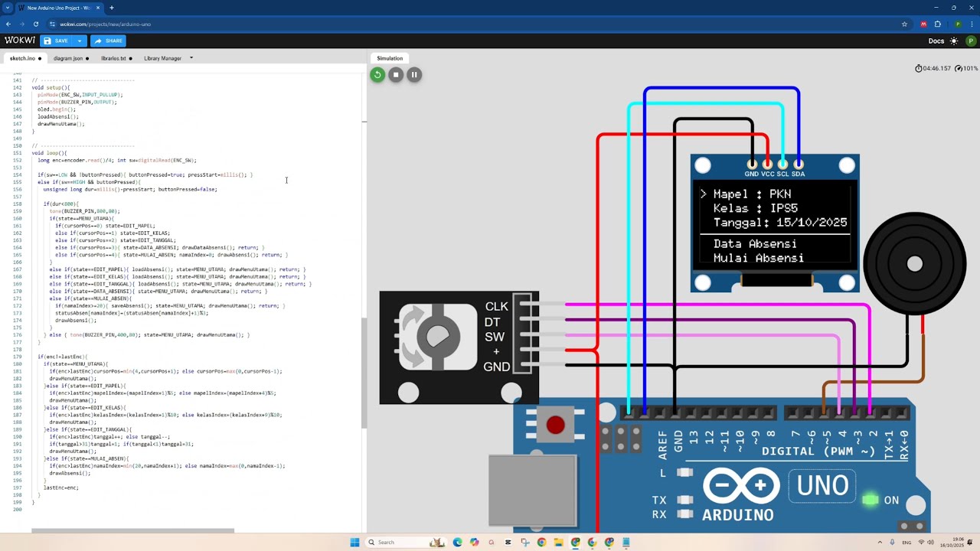This screenshot has height=551, width=980.
Task: Click the rotary encoder knob
Action: pos(438,337)
